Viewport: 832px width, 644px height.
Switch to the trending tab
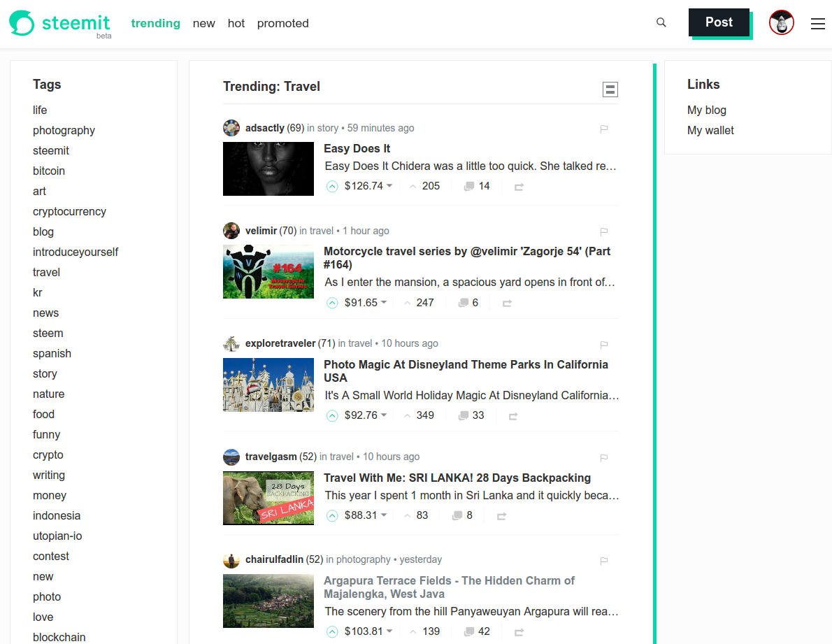[155, 23]
